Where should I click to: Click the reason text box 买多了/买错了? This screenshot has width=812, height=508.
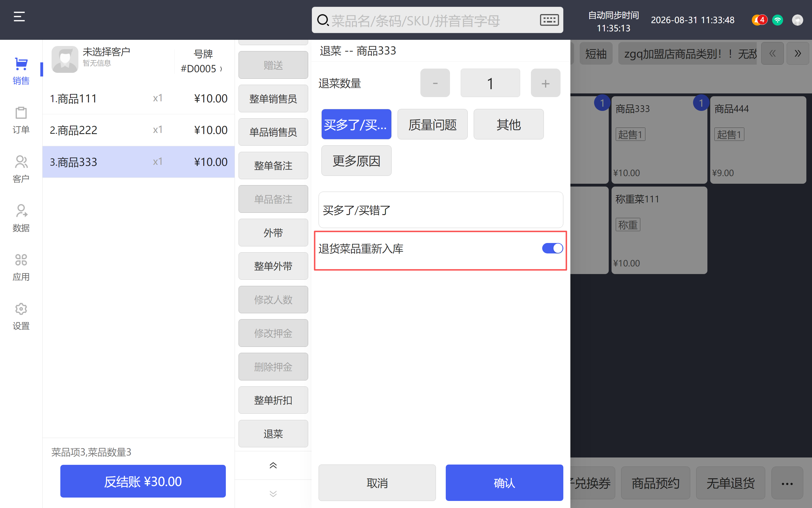[x=441, y=210]
